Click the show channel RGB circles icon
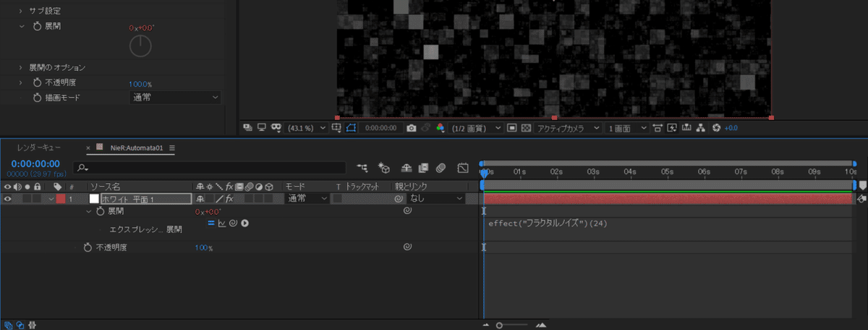Screen dimensions: 868x330 (x=439, y=127)
